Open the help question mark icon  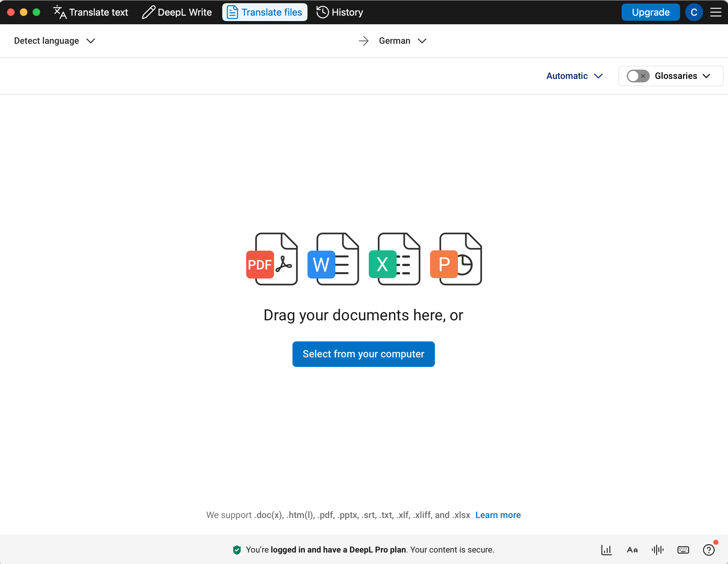[x=708, y=550]
